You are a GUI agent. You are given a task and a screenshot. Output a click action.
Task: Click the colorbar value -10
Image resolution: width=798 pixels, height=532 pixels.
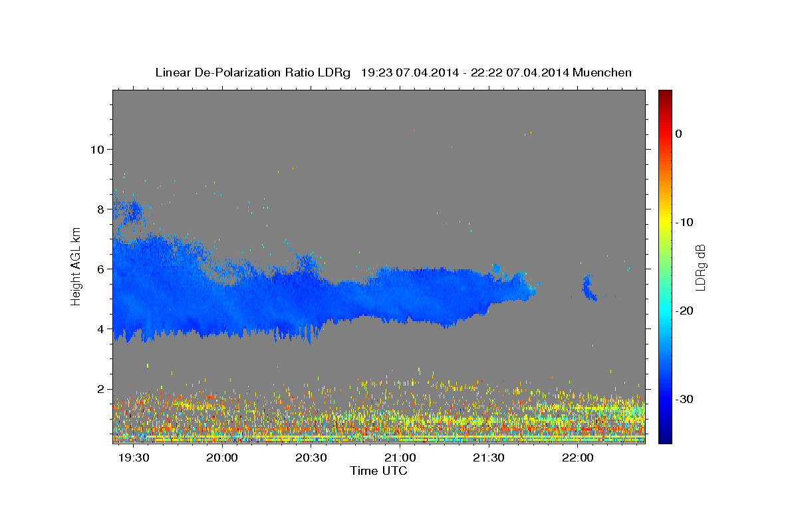pyautogui.click(x=685, y=222)
